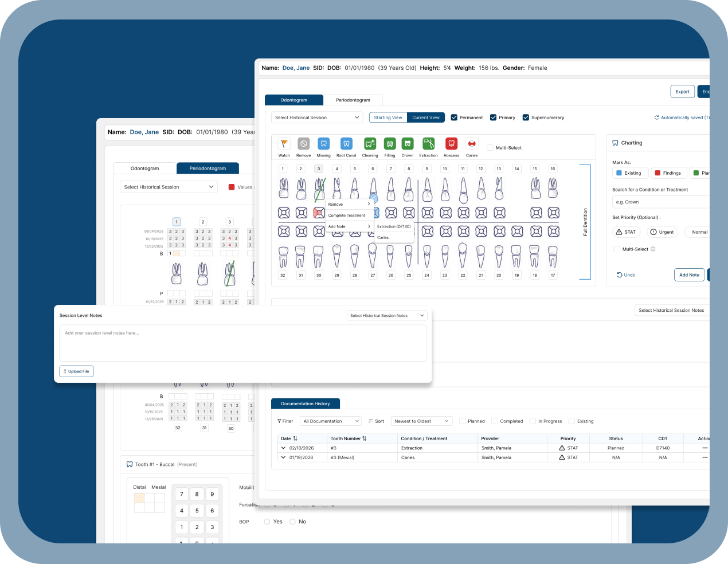This screenshot has width=728, height=564.
Task: Click the Export button
Action: tap(682, 92)
